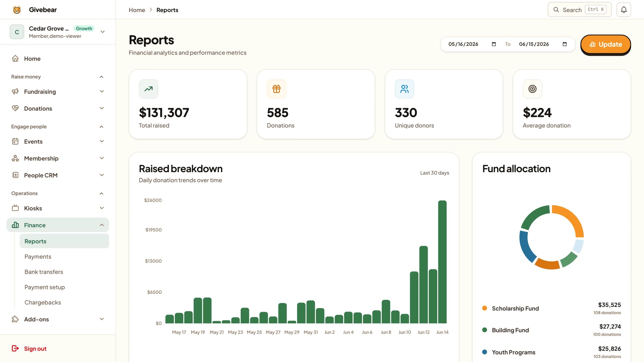Click the Average donation target icon
The height and width of the screenshot is (362, 644).
pyautogui.click(x=532, y=89)
